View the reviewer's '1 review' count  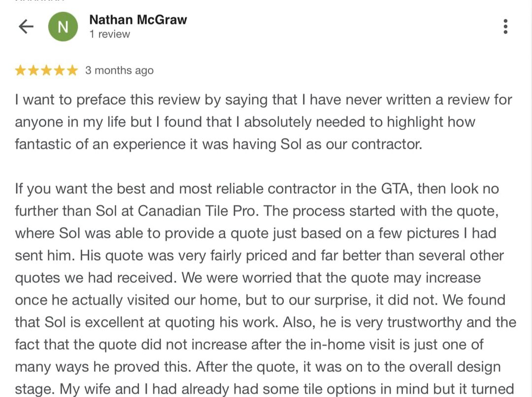pos(109,34)
